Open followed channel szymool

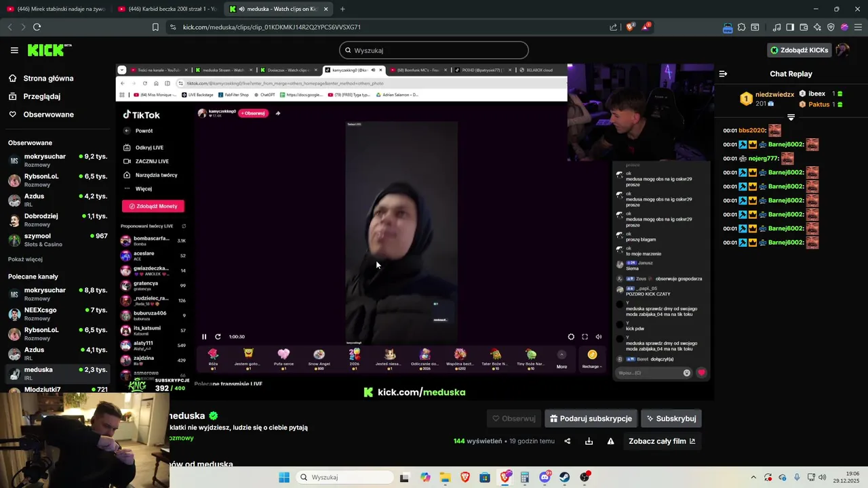(x=57, y=240)
